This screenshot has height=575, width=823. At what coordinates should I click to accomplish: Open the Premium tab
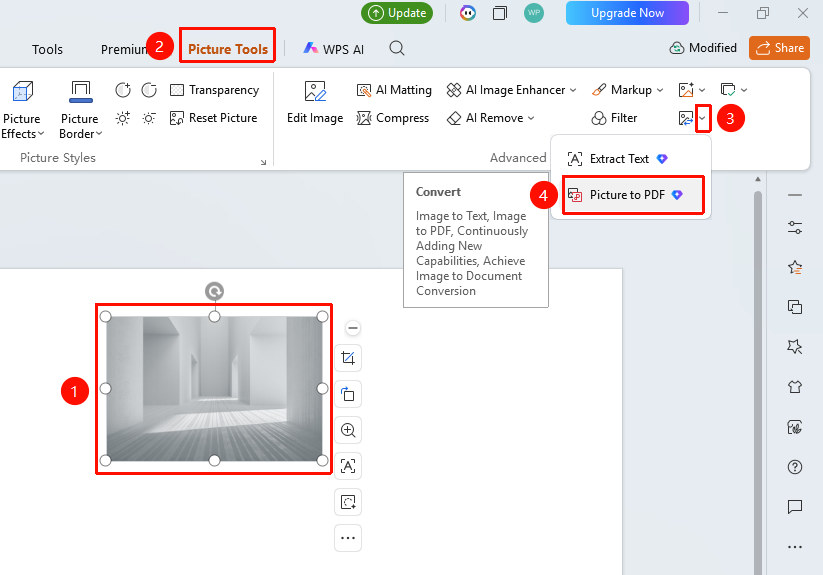tap(124, 49)
